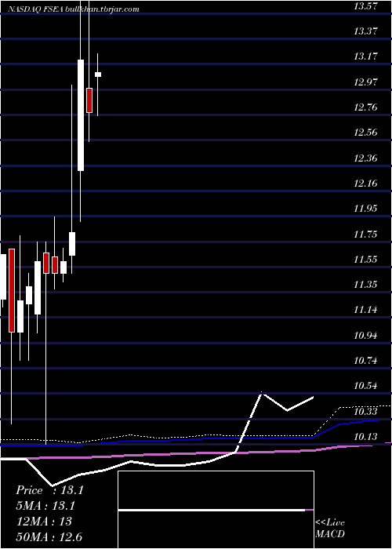This screenshot has width=392, height=549.
Task: Click the 10.54 price axis label
Action: [x=365, y=386]
